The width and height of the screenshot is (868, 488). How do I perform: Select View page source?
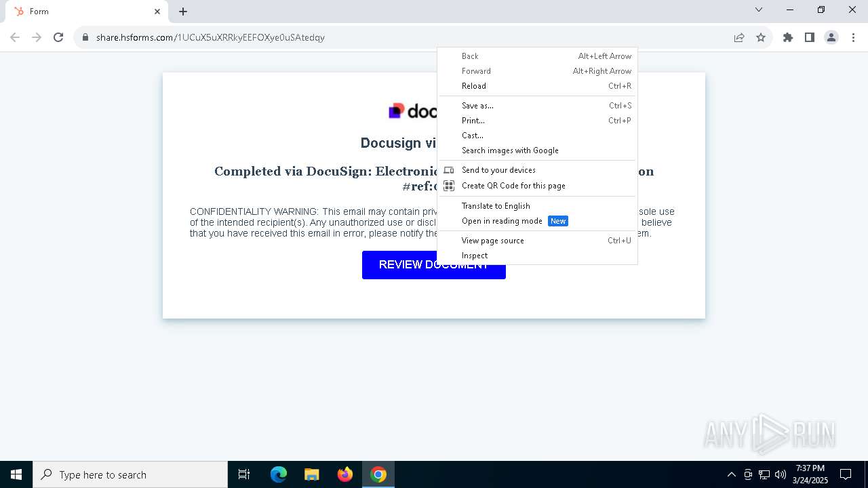click(537, 241)
